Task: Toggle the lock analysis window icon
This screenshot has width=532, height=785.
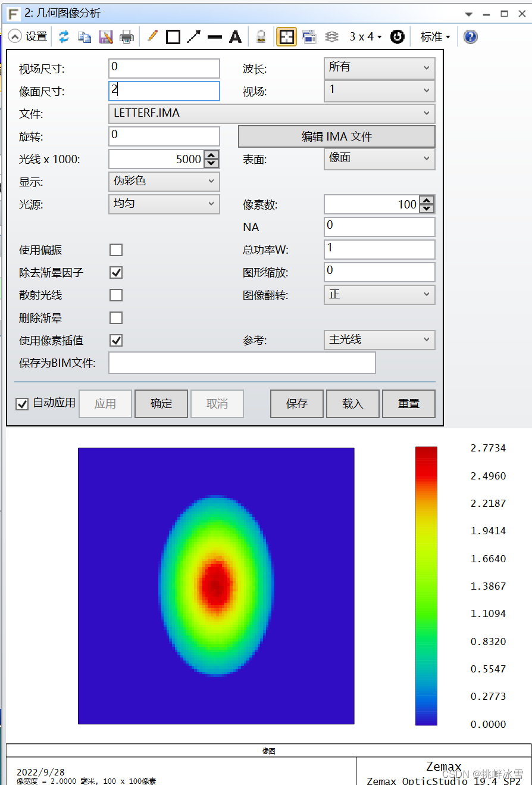Action: tap(260, 36)
